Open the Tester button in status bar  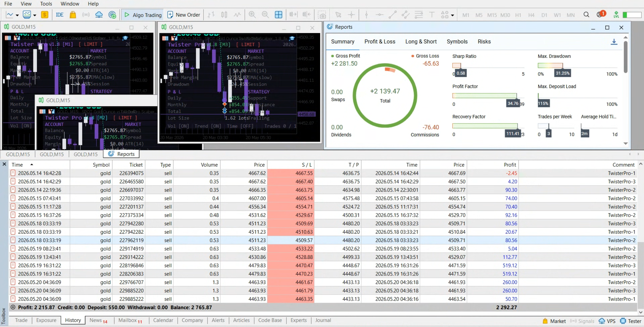coord(631,321)
